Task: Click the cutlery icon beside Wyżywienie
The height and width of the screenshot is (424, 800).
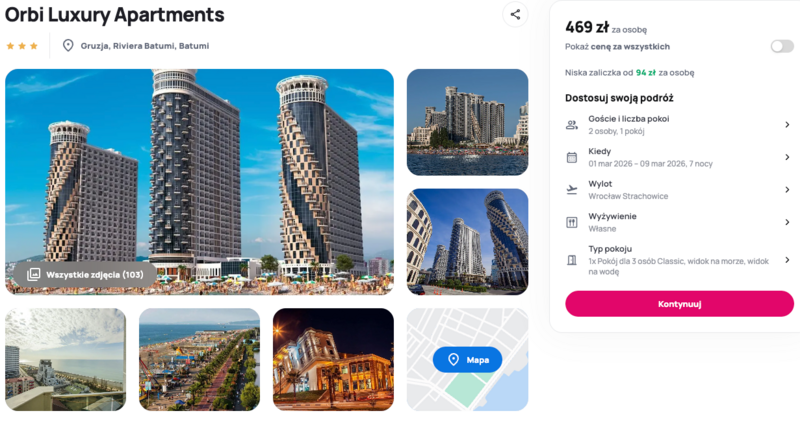Action: 572,222
